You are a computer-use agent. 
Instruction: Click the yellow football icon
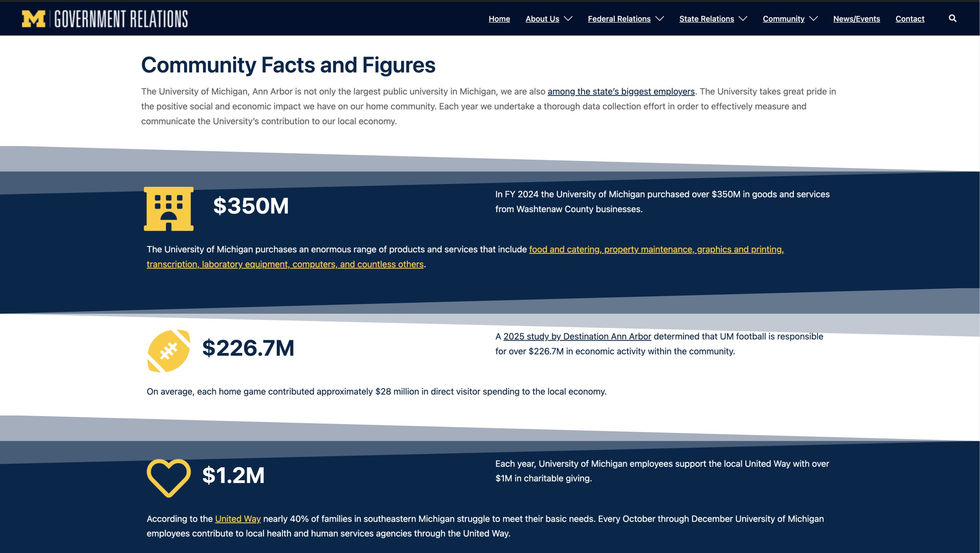pos(168,351)
